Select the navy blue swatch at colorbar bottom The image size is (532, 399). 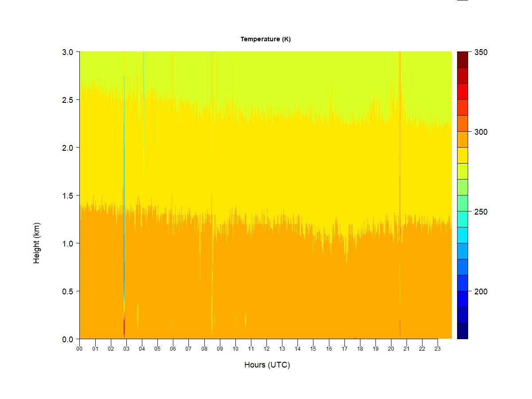462,331
